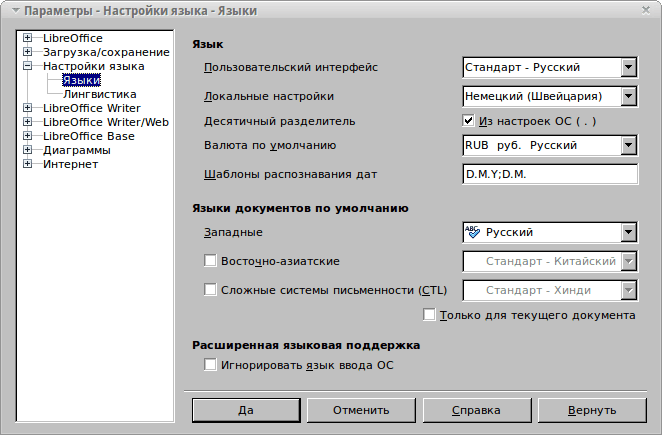The width and height of the screenshot is (662, 435).
Task: Collapse the Настройки языка node
Action: (27, 66)
